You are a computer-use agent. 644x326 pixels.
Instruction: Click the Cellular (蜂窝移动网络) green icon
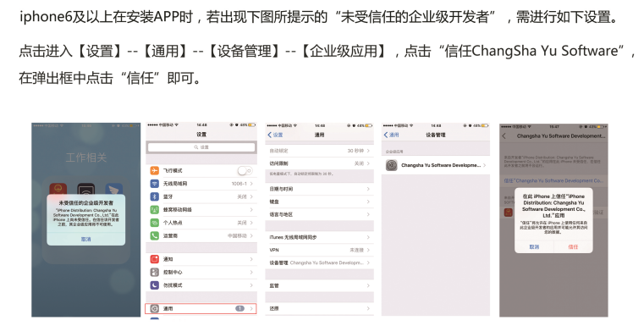pos(154,210)
